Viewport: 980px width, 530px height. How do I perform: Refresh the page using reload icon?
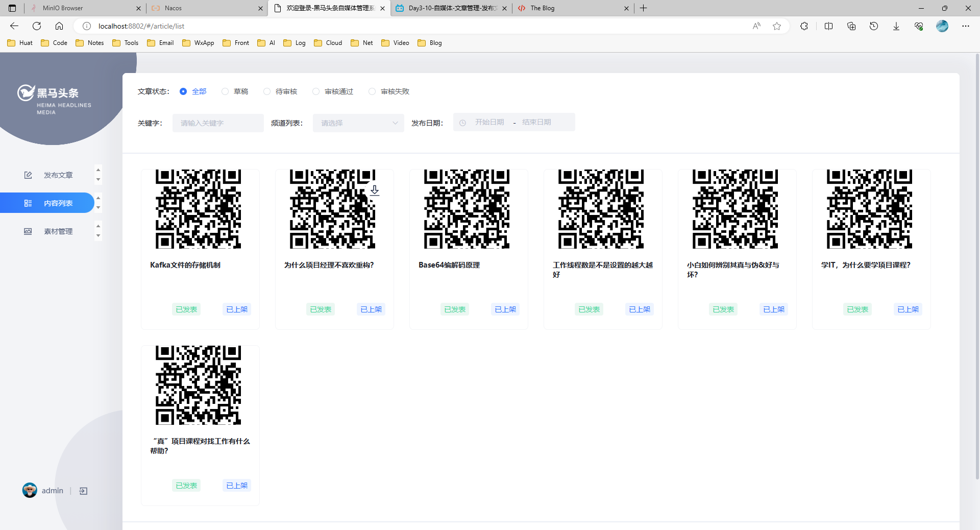point(37,26)
